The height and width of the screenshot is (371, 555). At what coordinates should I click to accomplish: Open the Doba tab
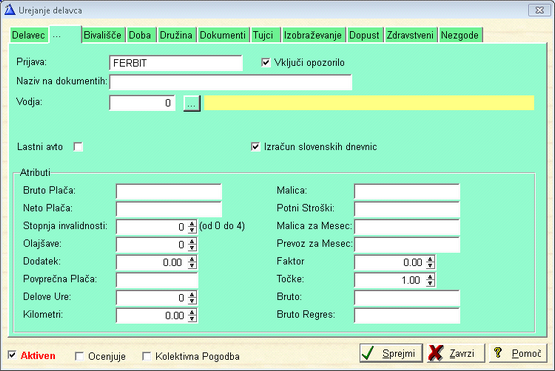click(x=140, y=35)
